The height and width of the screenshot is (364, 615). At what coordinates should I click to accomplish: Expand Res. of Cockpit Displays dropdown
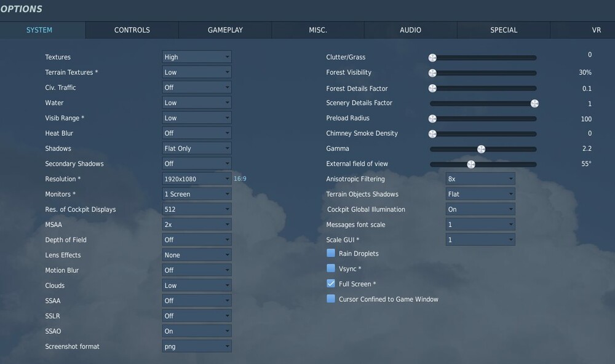click(197, 210)
